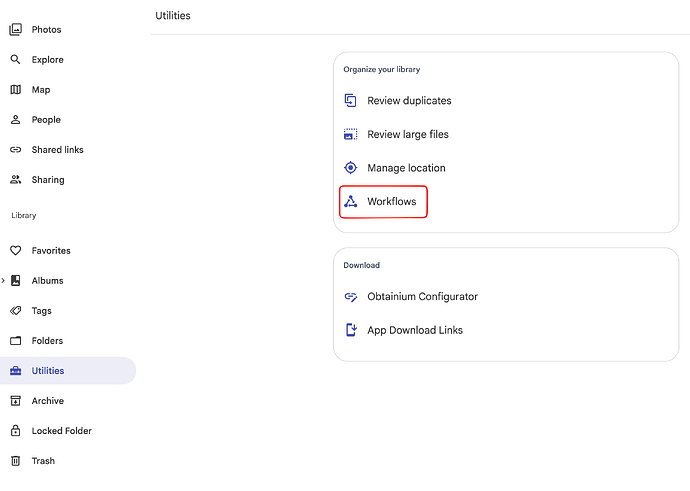Open the Tags label icon
Viewport: 690px width, 491px height.
pos(15,311)
